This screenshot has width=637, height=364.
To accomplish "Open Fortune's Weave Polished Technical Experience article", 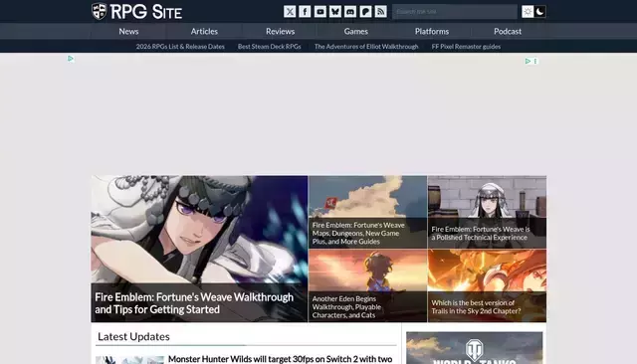I will (487, 212).
